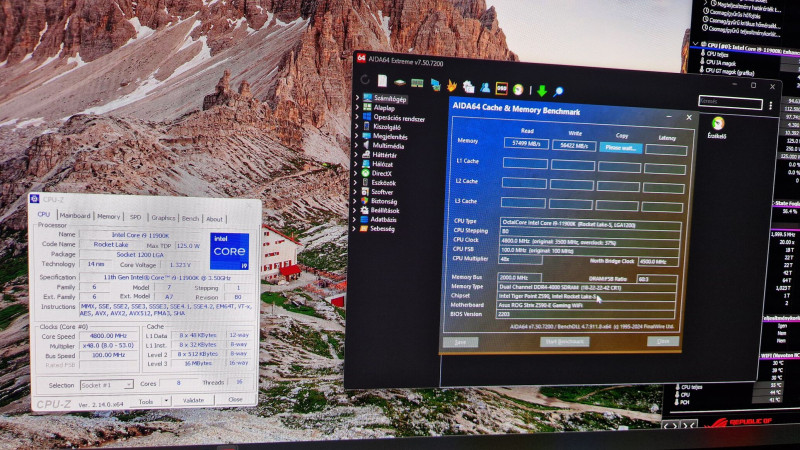Click the disk benchmark drive toolbar icon
800x450 pixels.
pos(399,83)
